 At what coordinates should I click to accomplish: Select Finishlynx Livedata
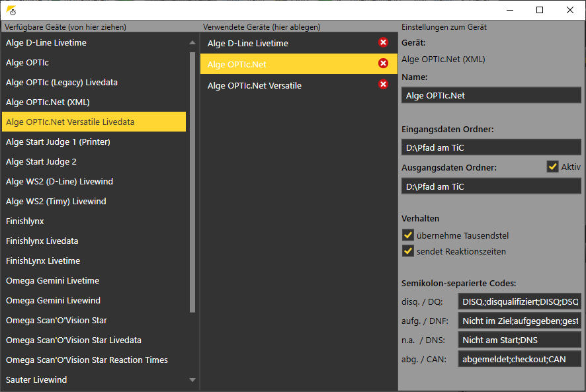pyautogui.click(x=94, y=241)
